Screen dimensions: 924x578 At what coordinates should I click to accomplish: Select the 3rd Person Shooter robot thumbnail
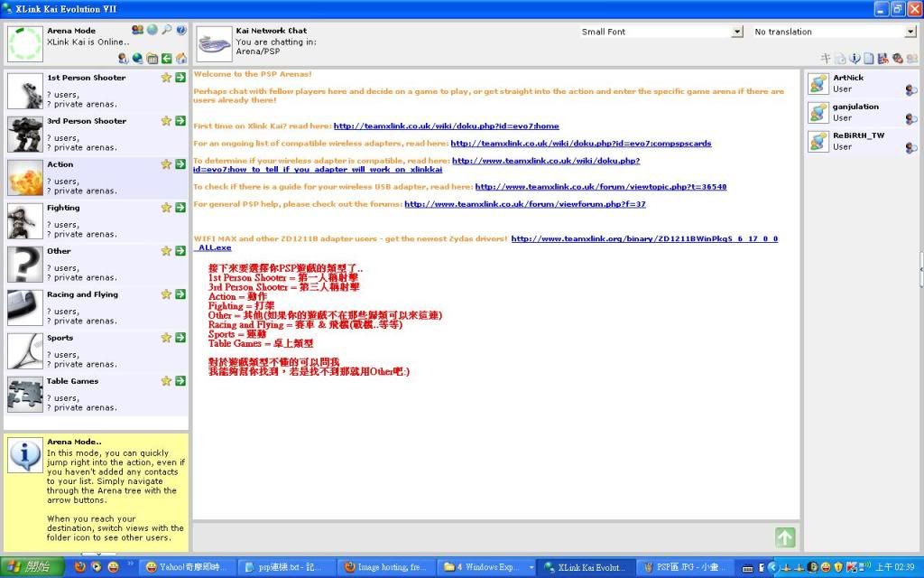point(24,135)
